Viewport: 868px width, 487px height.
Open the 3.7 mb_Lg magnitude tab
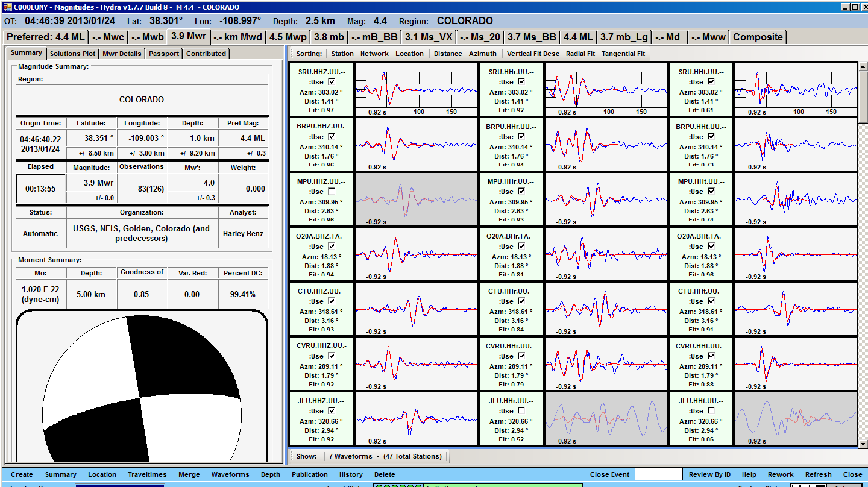point(624,37)
